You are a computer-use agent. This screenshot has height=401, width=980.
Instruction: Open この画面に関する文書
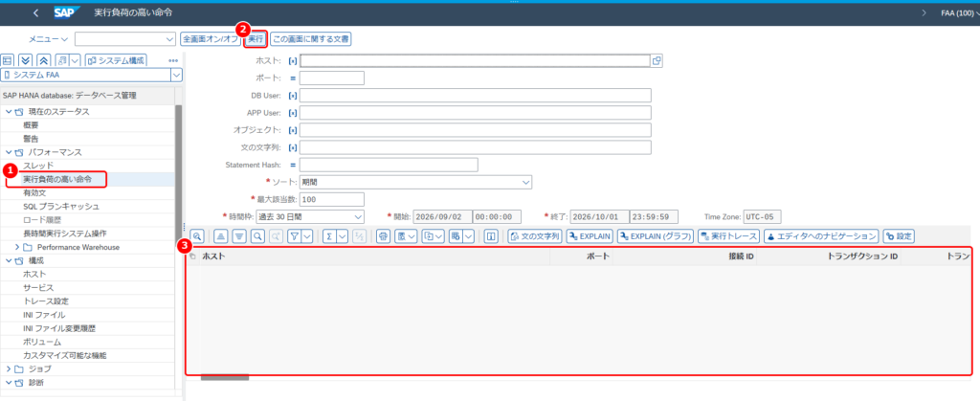[x=311, y=39]
